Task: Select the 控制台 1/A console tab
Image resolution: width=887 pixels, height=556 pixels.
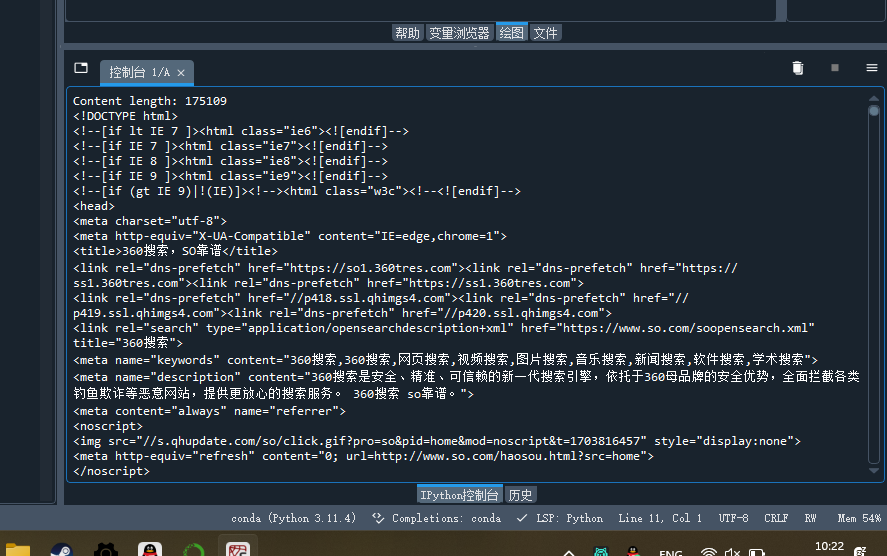Action: (x=147, y=72)
